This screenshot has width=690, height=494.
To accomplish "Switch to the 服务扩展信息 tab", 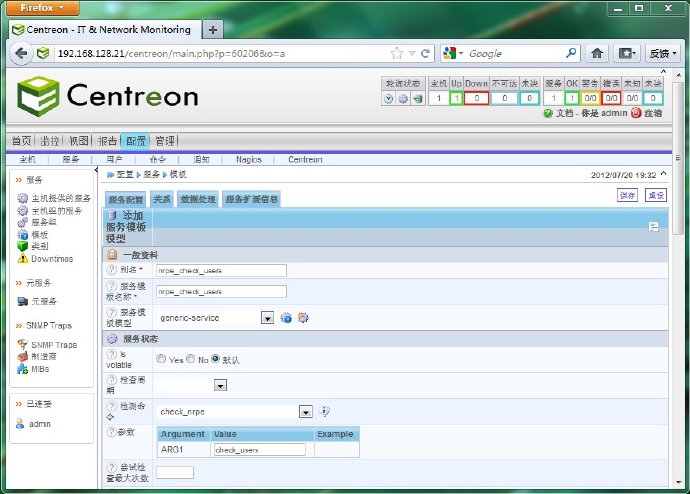I will (251, 199).
